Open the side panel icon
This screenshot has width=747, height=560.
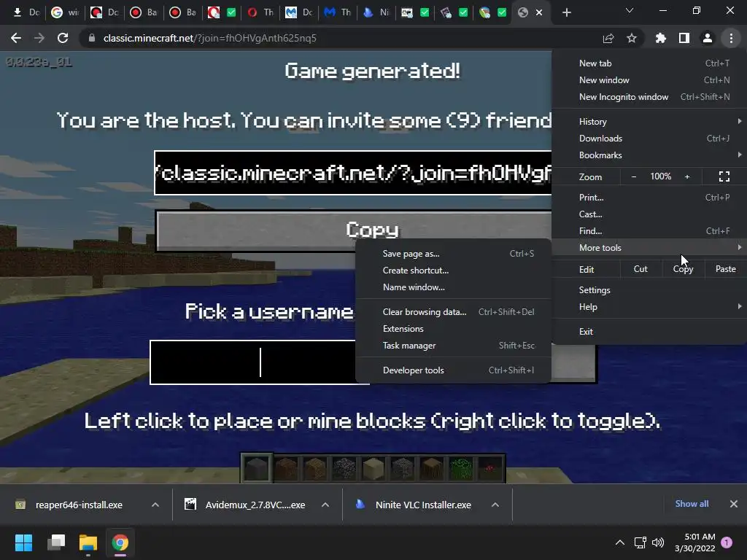(684, 38)
